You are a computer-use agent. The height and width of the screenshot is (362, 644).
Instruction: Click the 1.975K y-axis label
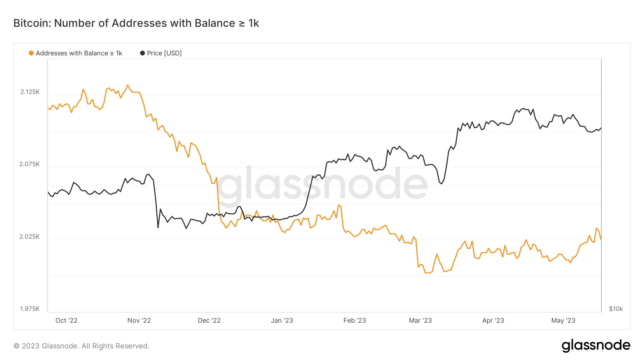(30, 309)
